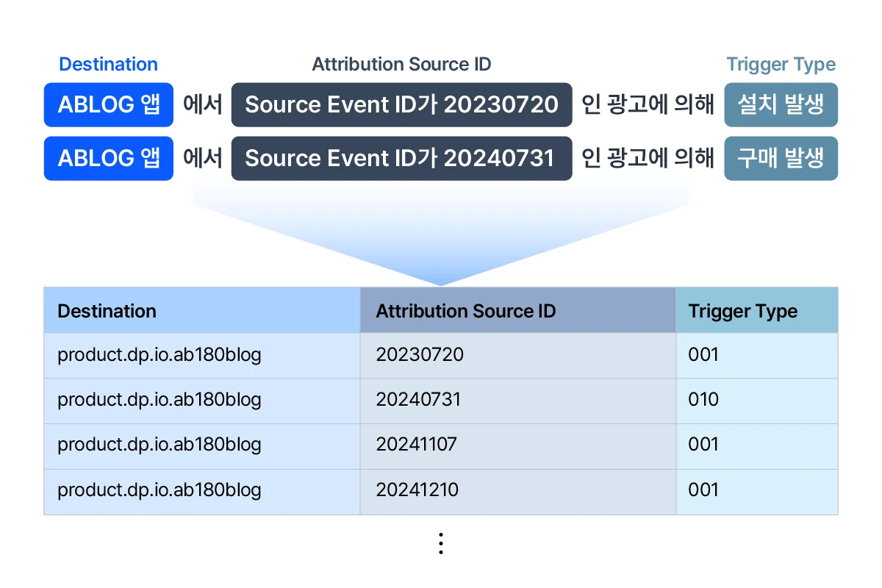
Task: Click product.dp.io.ab180blog in the 20241107 row
Action: [159, 445]
